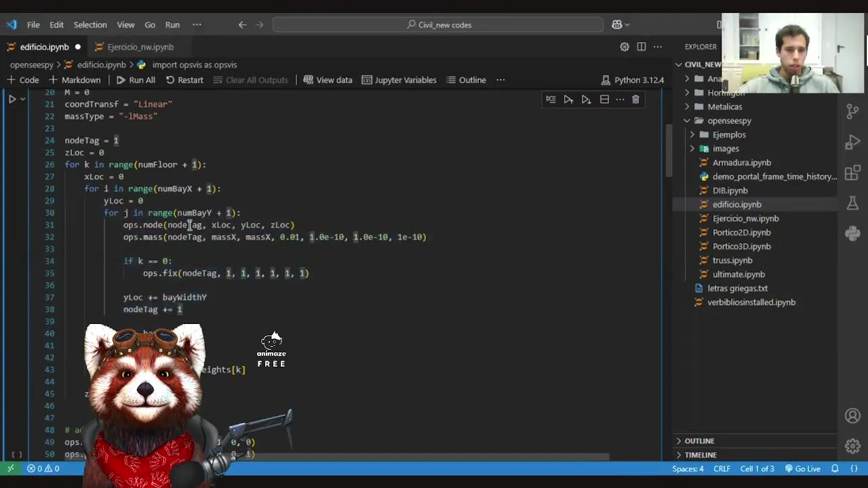This screenshot has width=868, height=488.
Task: Show the notebook Outline
Action: click(x=465, y=80)
